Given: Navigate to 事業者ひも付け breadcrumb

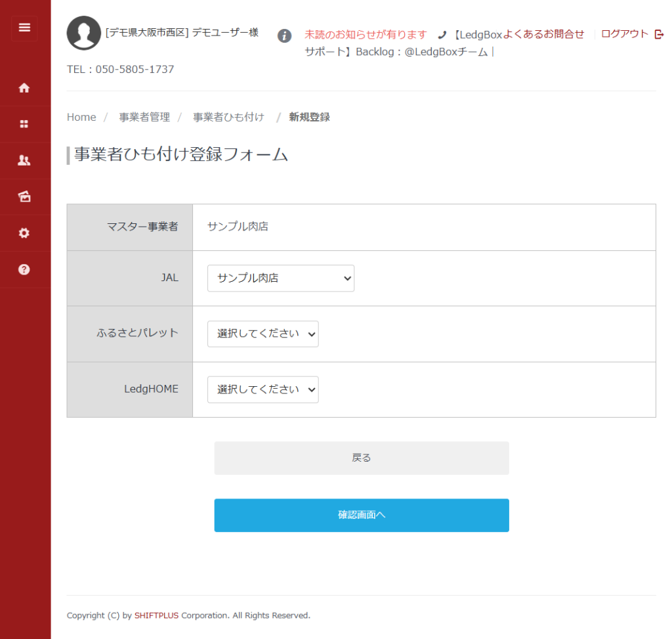Looking at the screenshot, I should pyautogui.click(x=228, y=117).
